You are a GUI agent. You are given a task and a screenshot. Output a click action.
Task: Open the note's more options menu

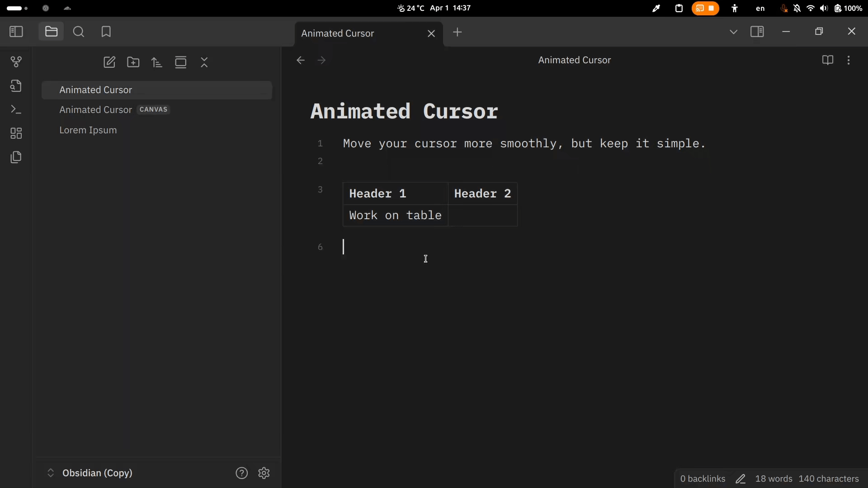click(x=849, y=60)
